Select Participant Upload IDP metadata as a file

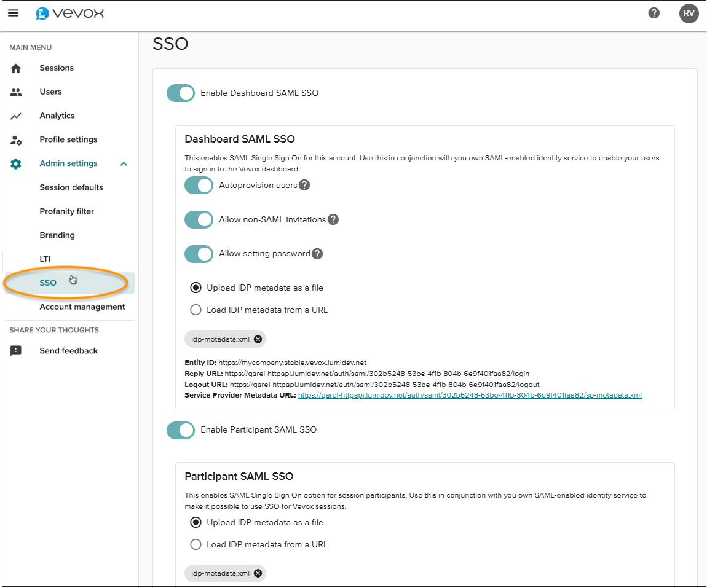coord(196,522)
